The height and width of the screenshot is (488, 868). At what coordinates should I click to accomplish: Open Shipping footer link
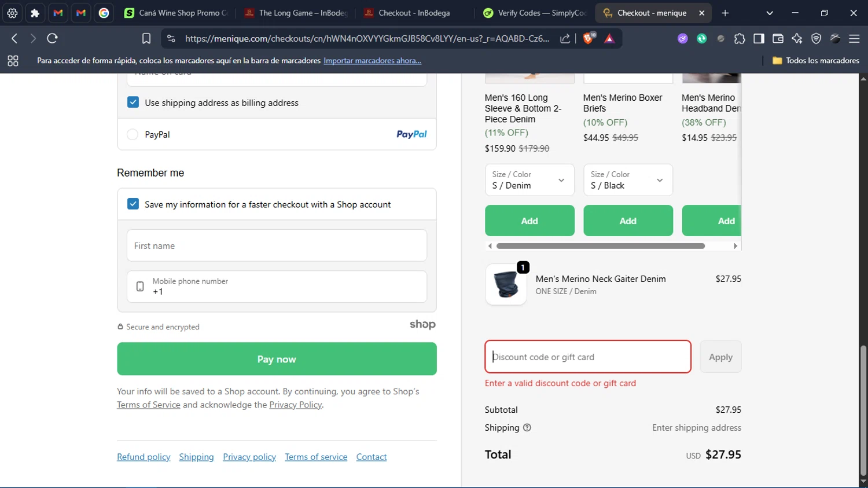196,457
